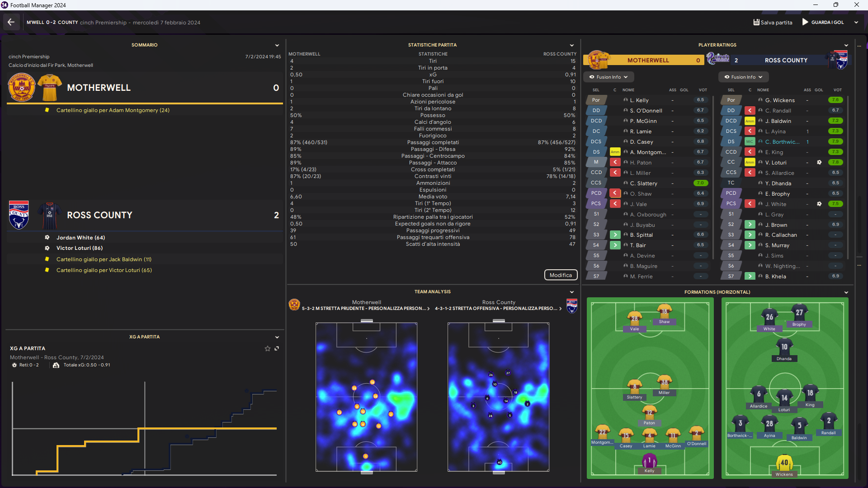The image size is (868, 488).
Task: Click B. Spittal's green substitution arrow
Action: coord(615,235)
